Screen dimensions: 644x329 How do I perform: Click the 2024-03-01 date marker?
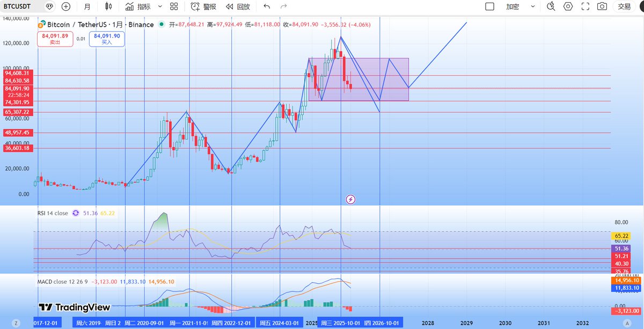click(x=279, y=323)
